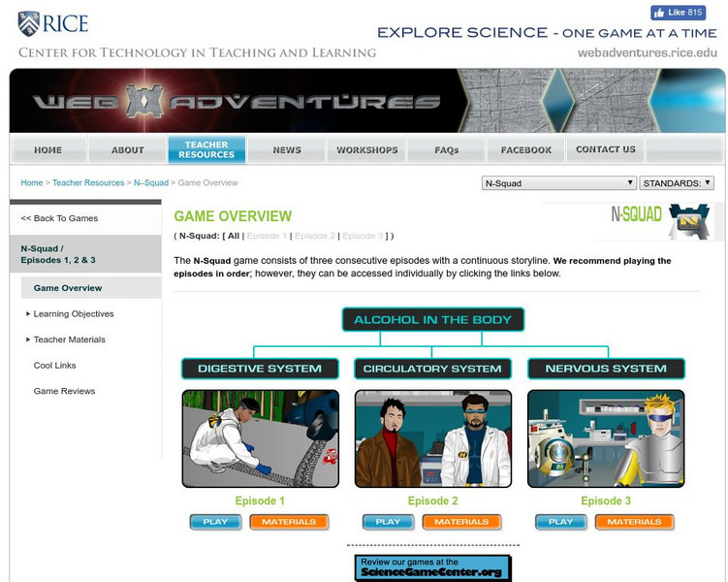Open the HOME navigation tab

[47, 149]
